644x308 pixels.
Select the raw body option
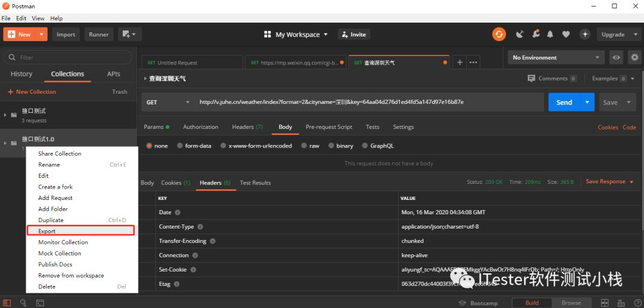click(304, 146)
